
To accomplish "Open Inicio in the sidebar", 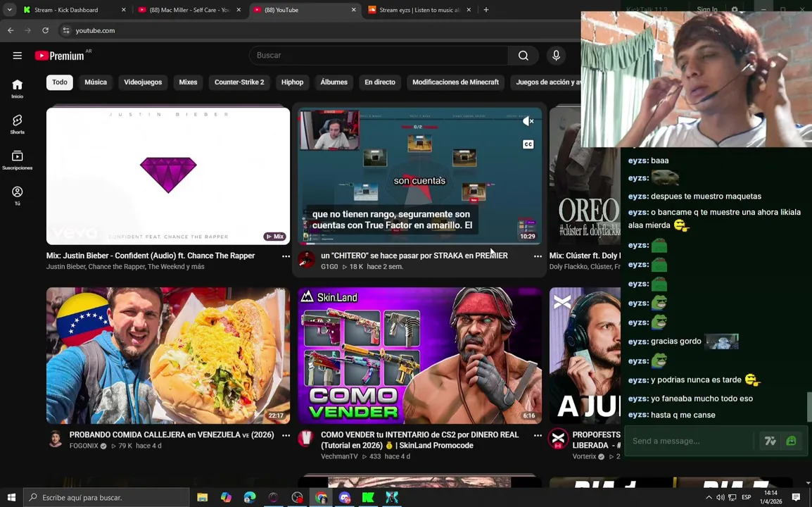I will (x=17, y=89).
